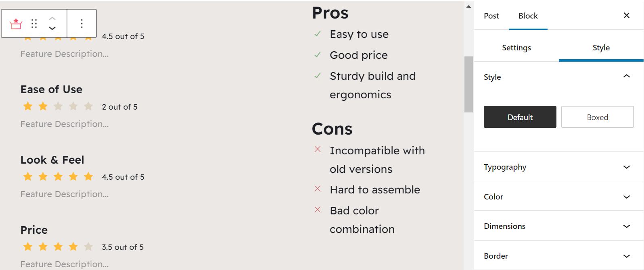Screen dimensions: 644x270
Task: Switch to the Settings tab
Action: 516,47
